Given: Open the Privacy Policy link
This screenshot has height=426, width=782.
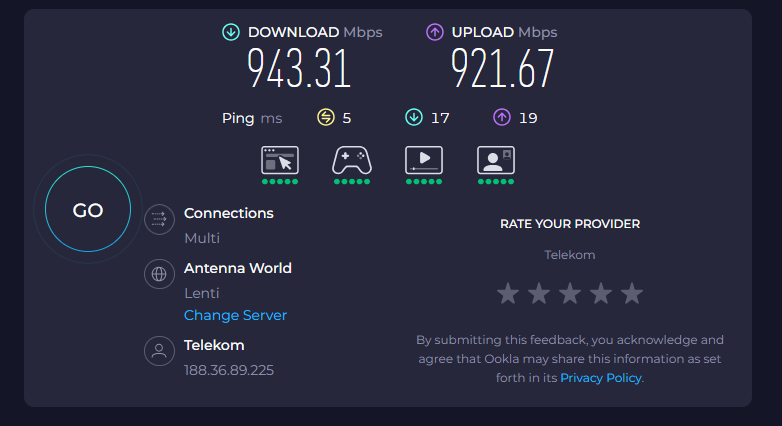Looking at the screenshot, I should [600, 378].
